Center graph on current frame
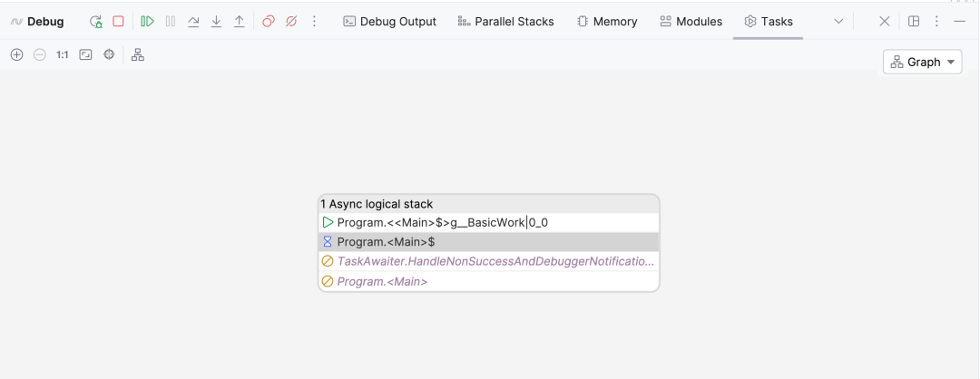The image size is (980, 379). 109,55
